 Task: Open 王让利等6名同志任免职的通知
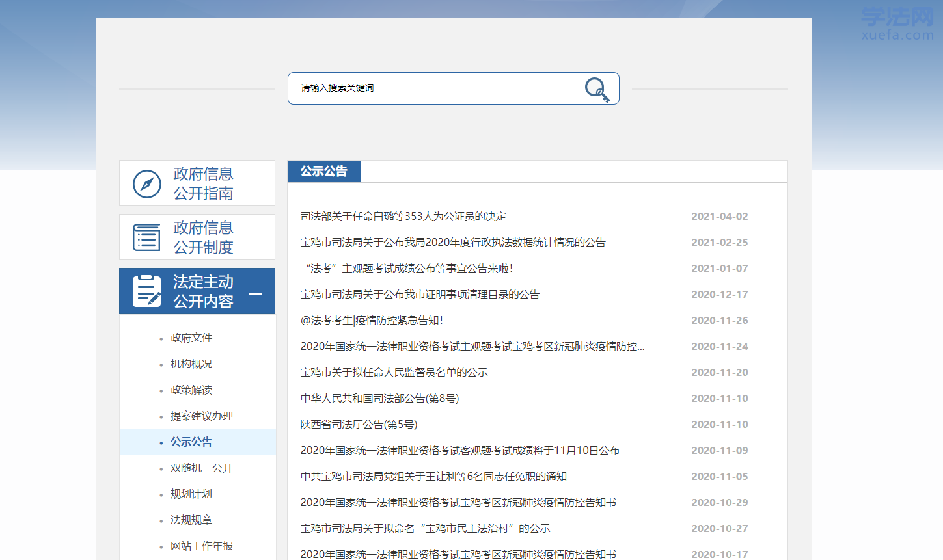[x=433, y=476]
